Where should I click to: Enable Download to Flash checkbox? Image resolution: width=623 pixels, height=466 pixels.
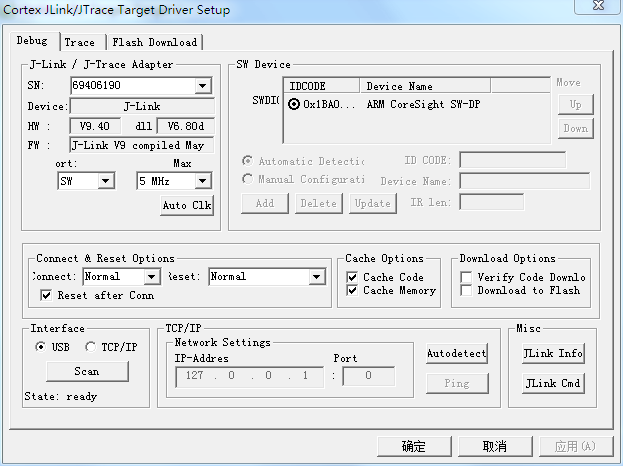[466, 290]
